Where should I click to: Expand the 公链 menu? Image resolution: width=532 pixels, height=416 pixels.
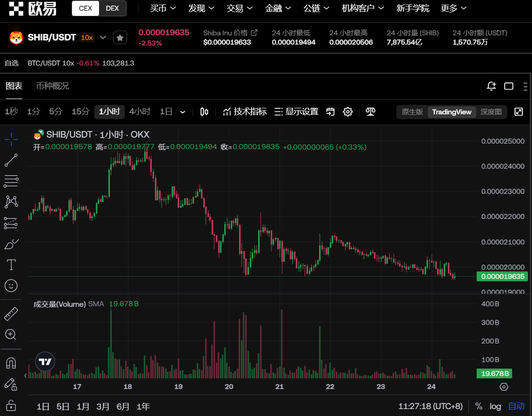(x=316, y=8)
